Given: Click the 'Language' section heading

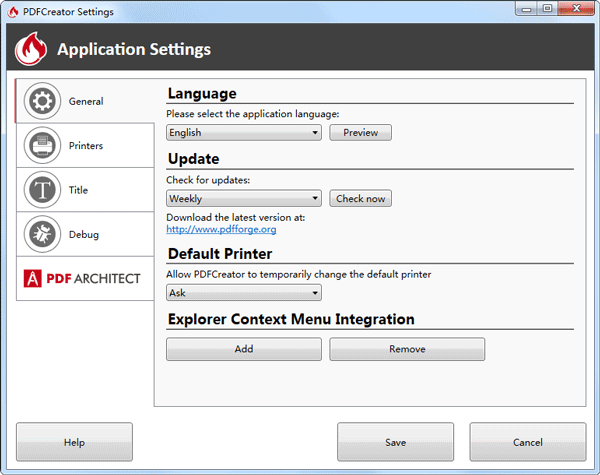Looking at the screenshot, I should point(202,94).
